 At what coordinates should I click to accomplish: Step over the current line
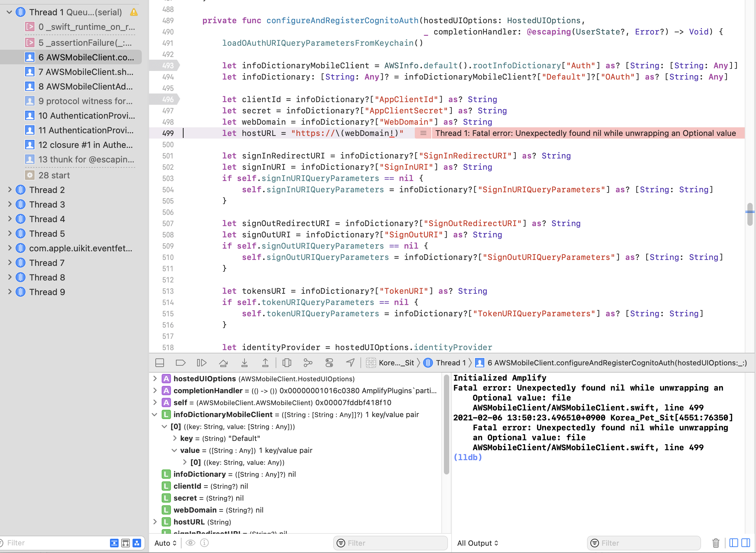point(224,362)
